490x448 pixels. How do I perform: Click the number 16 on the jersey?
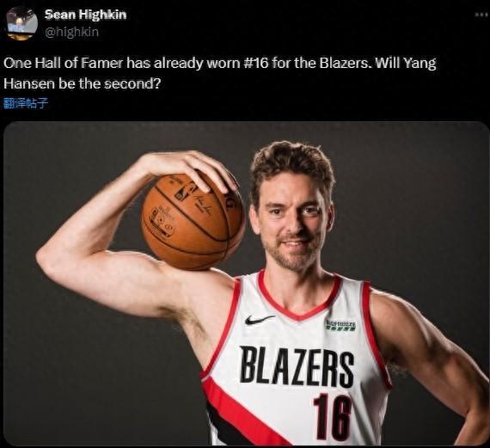click(x=333, y=417)
